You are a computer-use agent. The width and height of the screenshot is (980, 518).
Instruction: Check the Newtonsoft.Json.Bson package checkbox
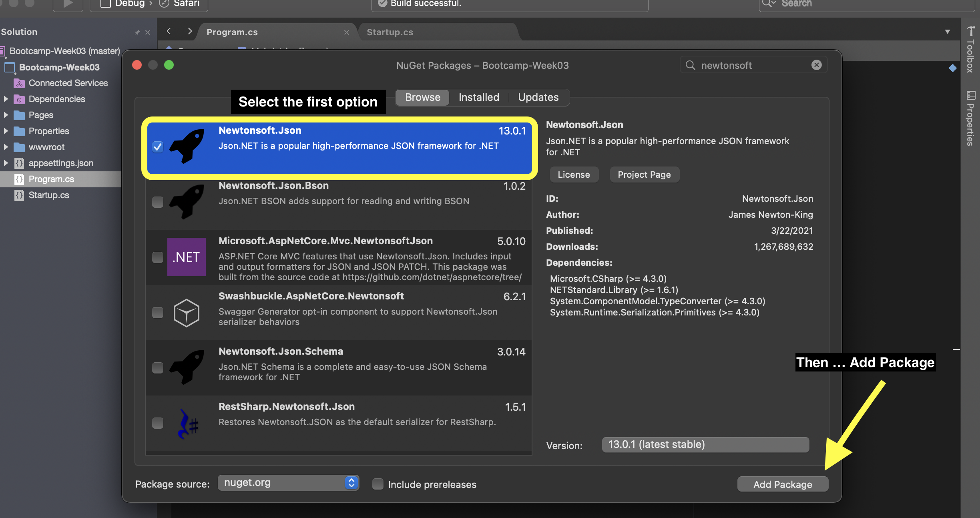158,202
